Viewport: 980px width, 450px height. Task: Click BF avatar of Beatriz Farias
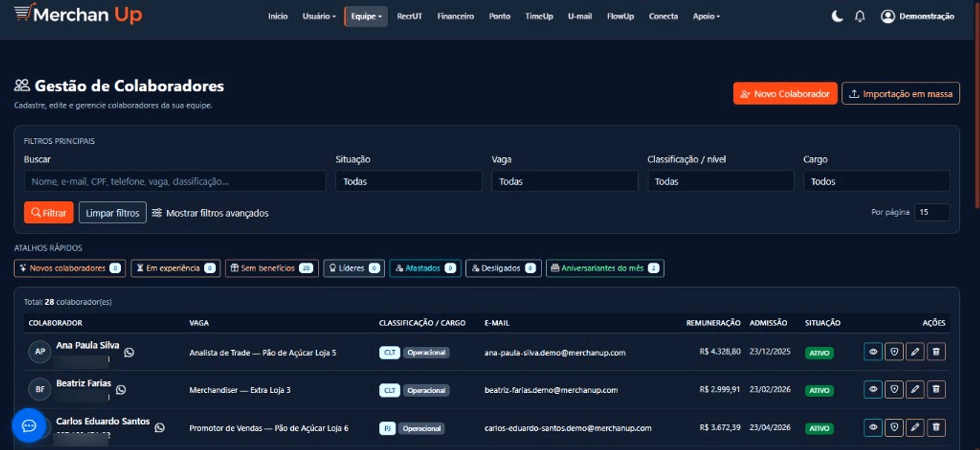coord(40,389)
